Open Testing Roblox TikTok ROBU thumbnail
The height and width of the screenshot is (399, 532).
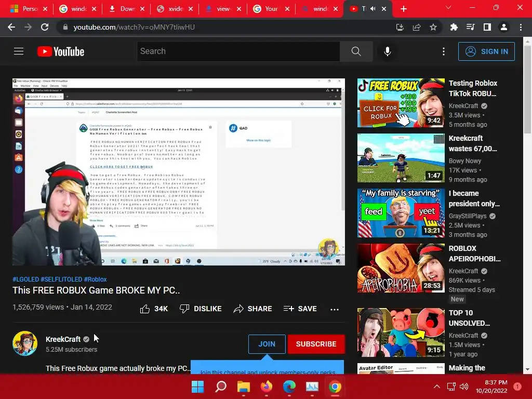(401, 103)
